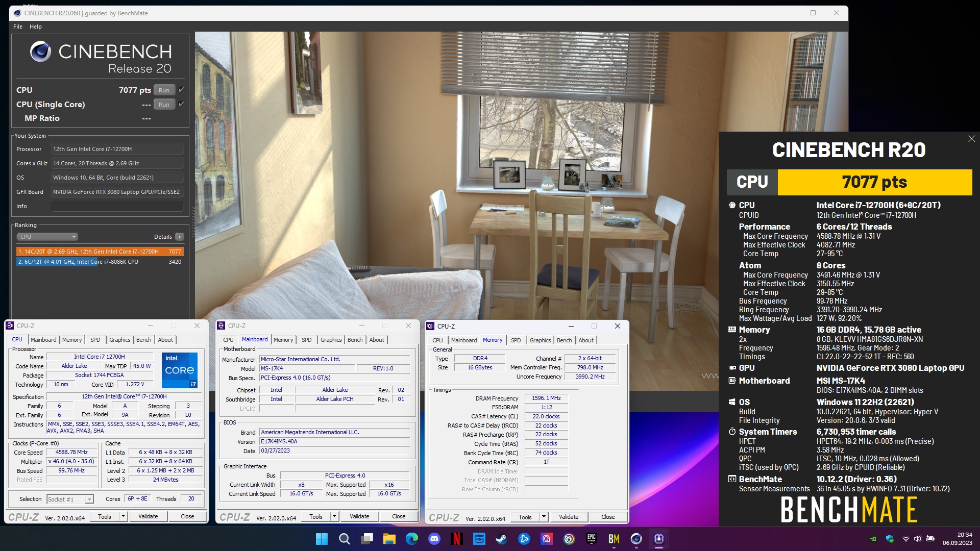Click Close button in first CPU-Z window

coord(187,516)
